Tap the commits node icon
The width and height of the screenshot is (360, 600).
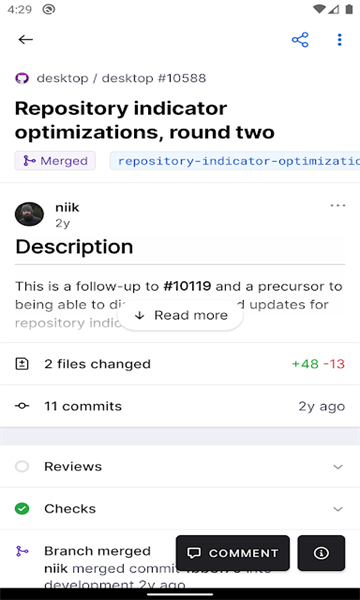point(22,406)
